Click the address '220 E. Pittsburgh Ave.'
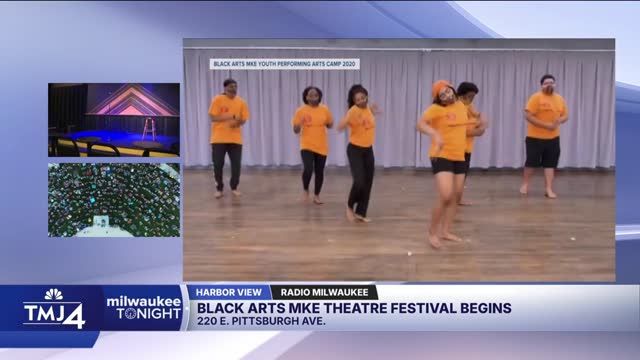This screenshot has height=360, width=640. 261,321
